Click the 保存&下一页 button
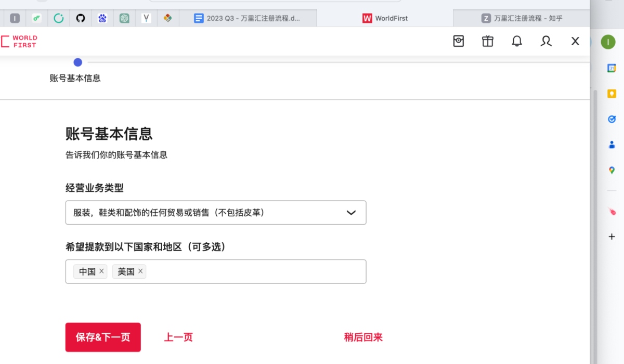This screenshot has height=364, width=624. click(103, 337)
